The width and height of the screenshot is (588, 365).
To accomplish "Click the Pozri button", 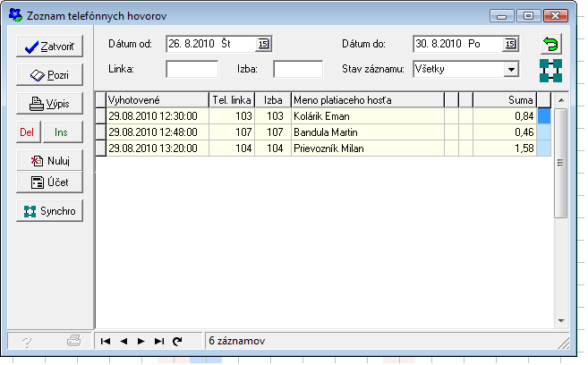I will point(49,75).
